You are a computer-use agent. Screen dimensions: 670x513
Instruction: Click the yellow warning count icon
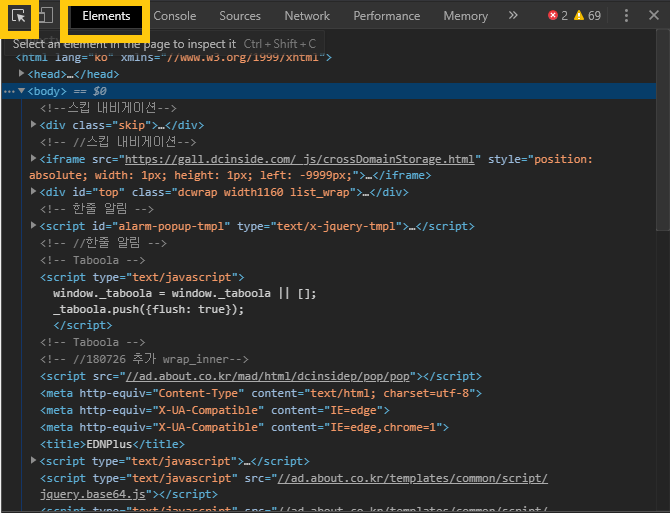pyautogui.click(x=579, y=16)
